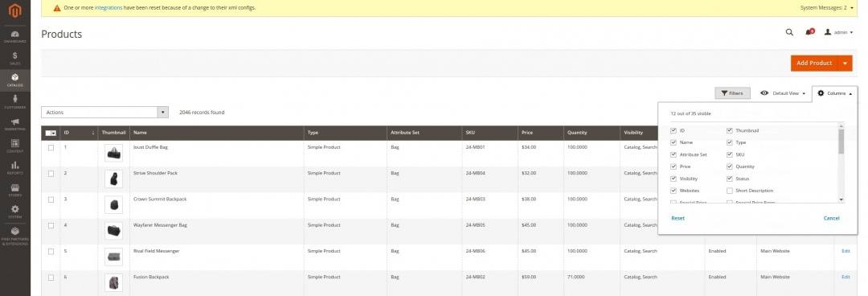The height and width of the screenshot is (296, 868).
Task: Uncheck the Websites column checkbox
Action: pos(674,191)
